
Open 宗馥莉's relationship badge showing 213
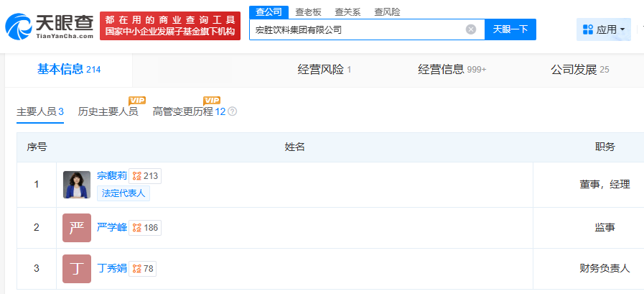pyautogui.click(x=146, y=176)
